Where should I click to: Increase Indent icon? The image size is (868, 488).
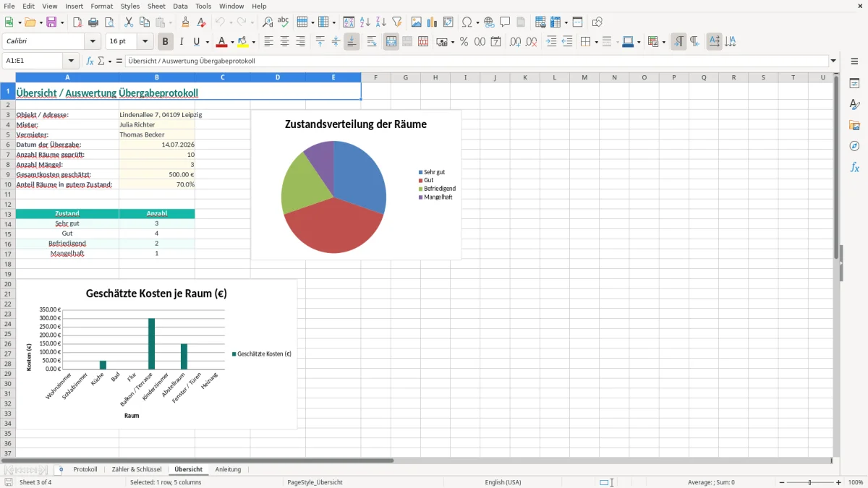[551, 42]
